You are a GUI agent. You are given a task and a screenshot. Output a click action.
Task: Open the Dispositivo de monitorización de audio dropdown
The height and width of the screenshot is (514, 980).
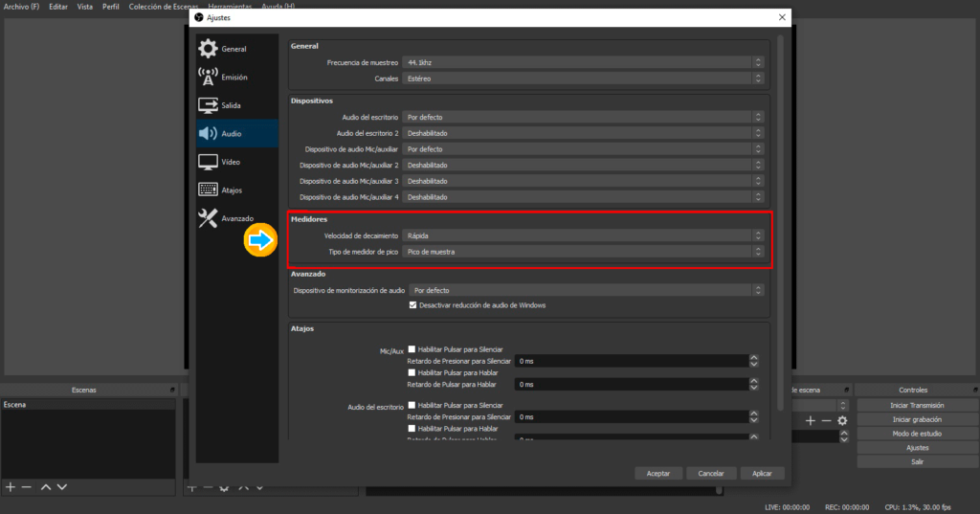click(x=587, y=290)
